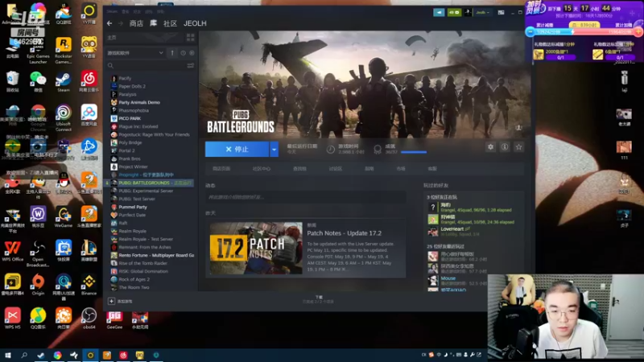Open Patch Notes 17.2 thumbnail
Screen dimensions: 644x362
click(256, 249)
